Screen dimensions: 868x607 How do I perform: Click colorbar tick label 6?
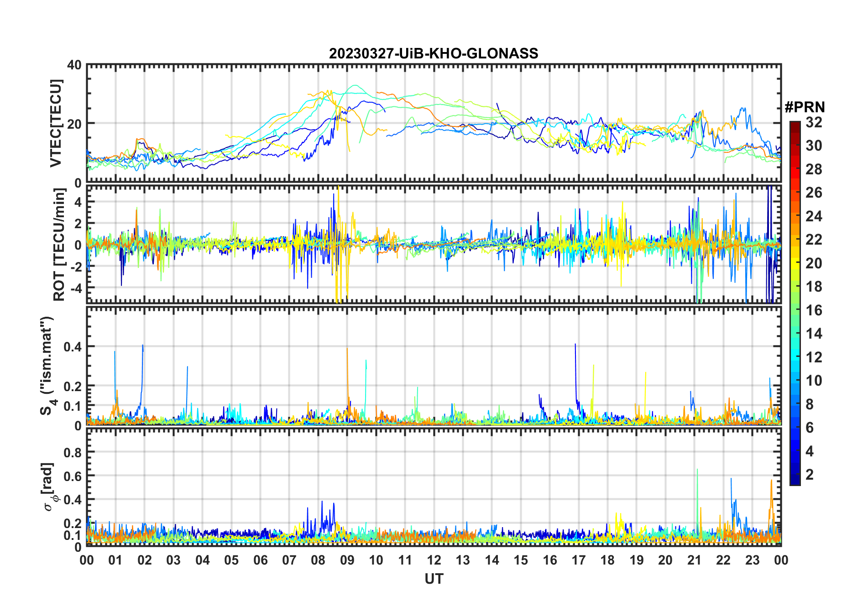point(810,428)
